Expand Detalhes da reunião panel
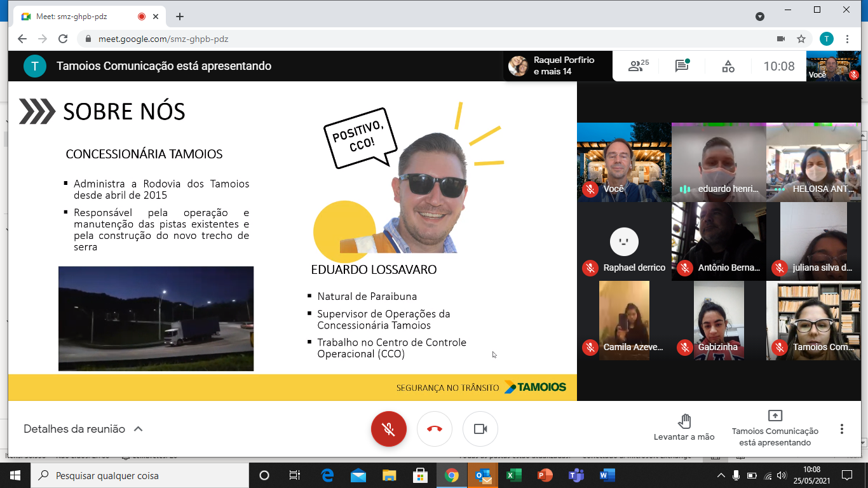 (x=83, y=429)
